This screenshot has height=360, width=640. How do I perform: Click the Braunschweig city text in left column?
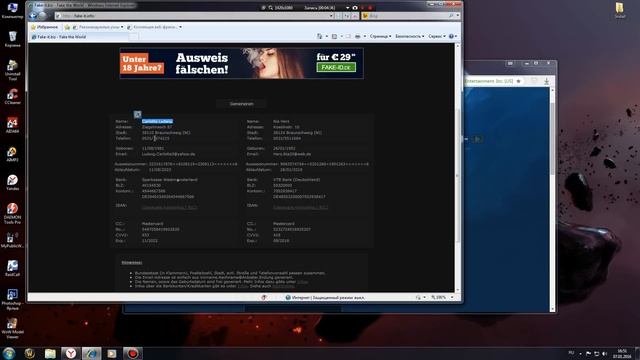coord(166,133)
